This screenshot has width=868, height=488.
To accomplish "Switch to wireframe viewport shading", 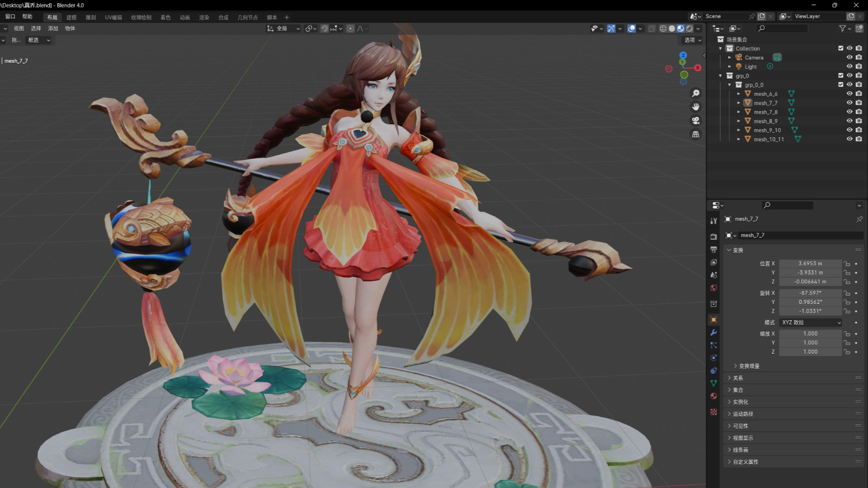I will point(663,29).
